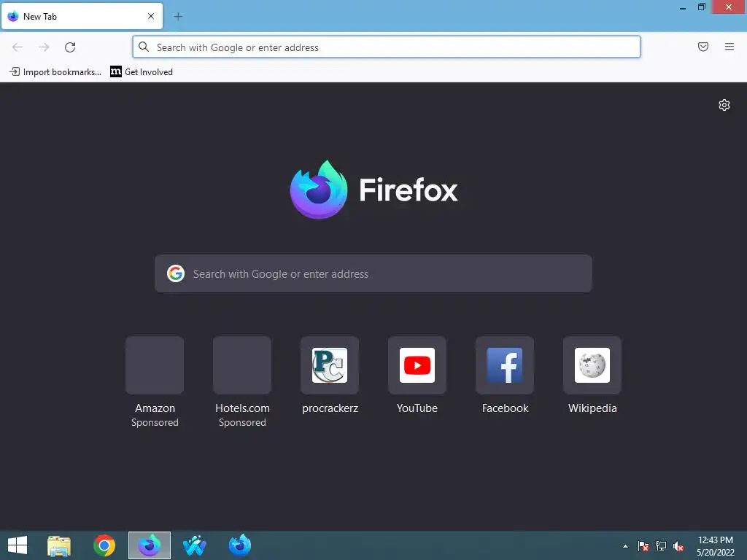The width and height of the screenshot is (747, 560).
Task: Click the back navigation arrow
Action: tap(18, 47)
